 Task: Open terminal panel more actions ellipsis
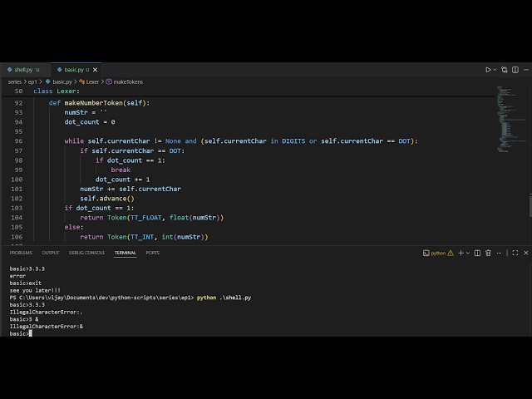[x=499, y=253]
